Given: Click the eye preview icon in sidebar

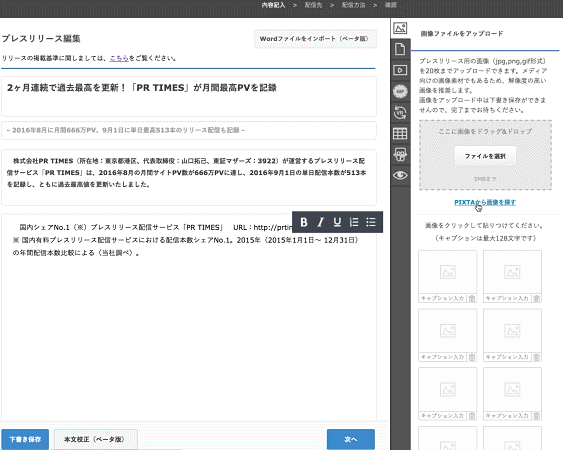Looking at the screenshot, I should [x=400, y=175].
